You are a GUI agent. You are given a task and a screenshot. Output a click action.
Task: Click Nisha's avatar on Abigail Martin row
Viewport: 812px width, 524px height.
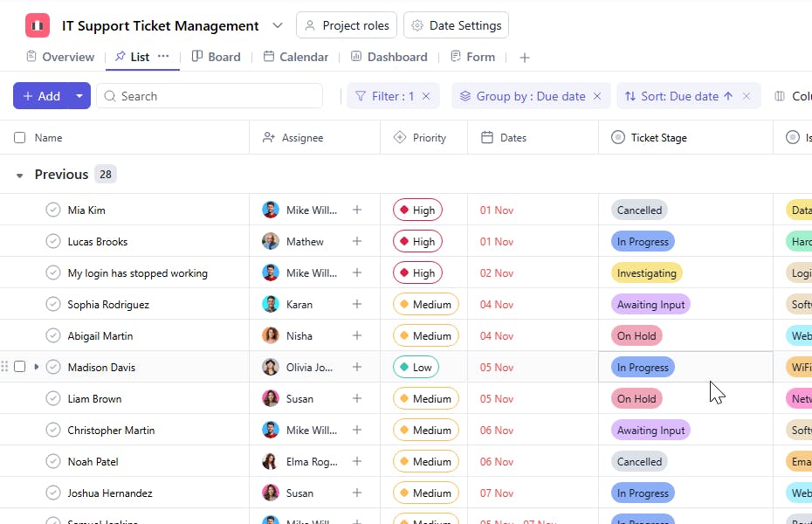pyautogui.click(x=271, y=335)
